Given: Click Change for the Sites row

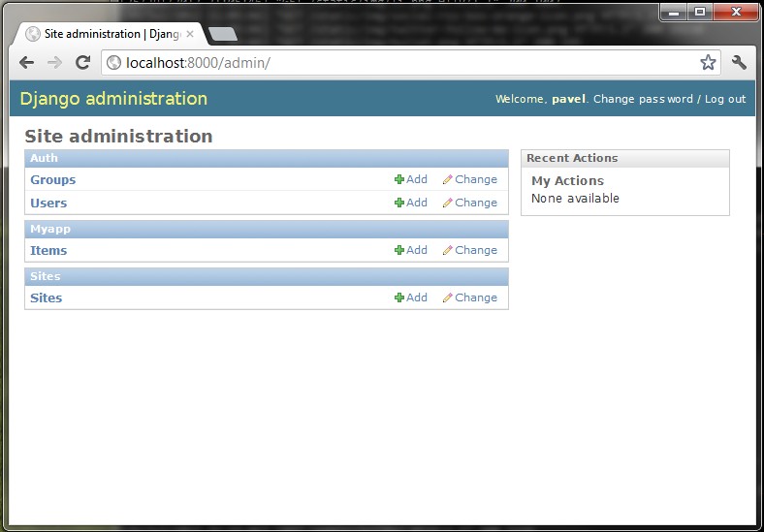Looking at the screenshot, I should coord(470,297).
